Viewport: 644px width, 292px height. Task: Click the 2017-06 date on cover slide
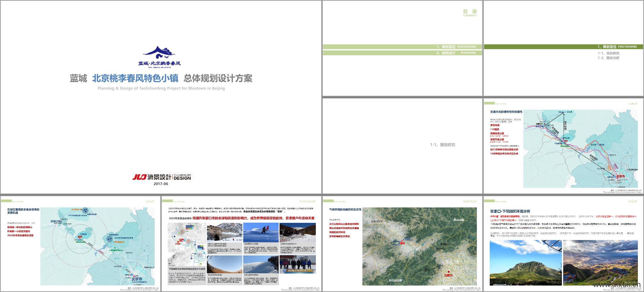click(x=161, y=184)
